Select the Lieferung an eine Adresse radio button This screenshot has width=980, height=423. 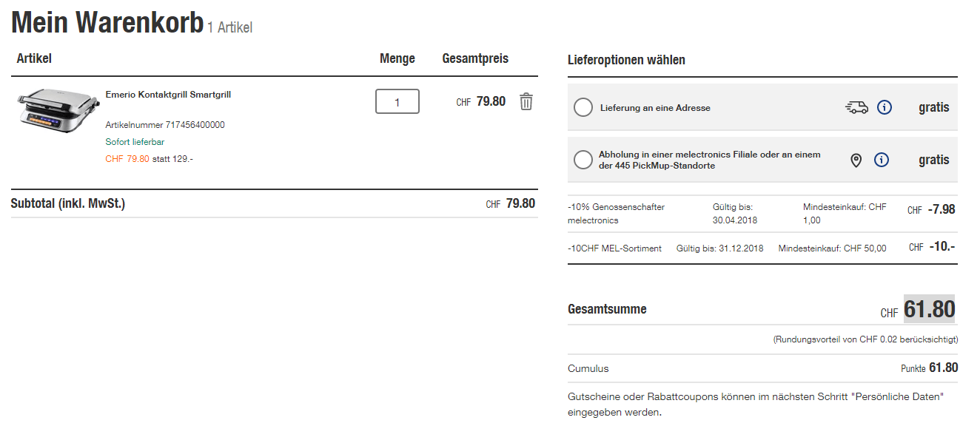point(583,108)
